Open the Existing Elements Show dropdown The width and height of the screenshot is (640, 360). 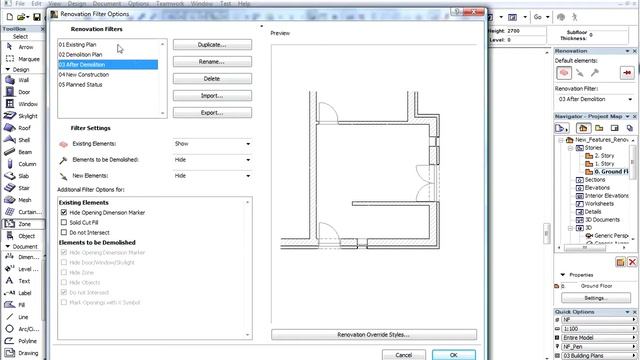coord(212,144)
